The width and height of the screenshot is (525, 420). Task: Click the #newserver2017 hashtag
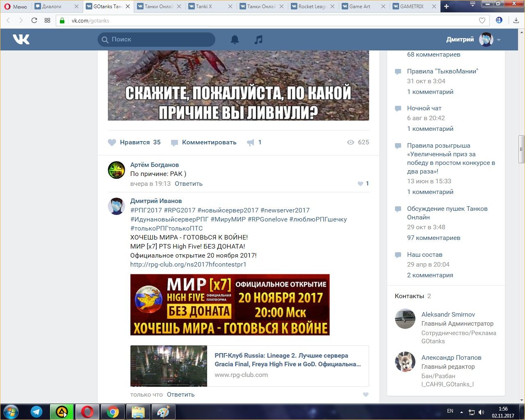pos(285,210)
